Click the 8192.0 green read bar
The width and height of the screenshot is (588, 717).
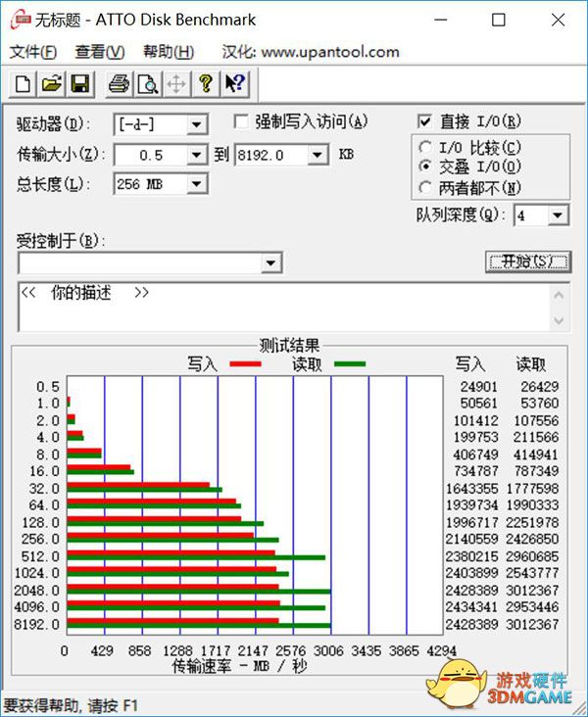(199, 626)
